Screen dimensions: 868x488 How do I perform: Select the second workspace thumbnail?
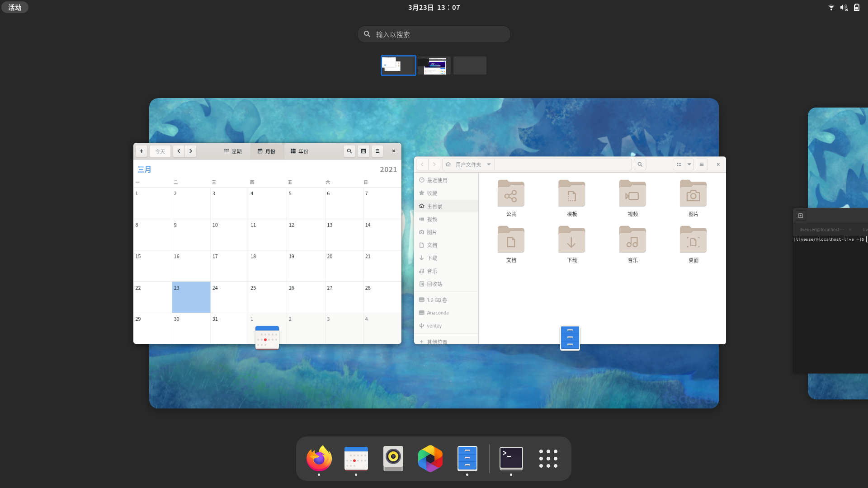[x=434, y=66]
